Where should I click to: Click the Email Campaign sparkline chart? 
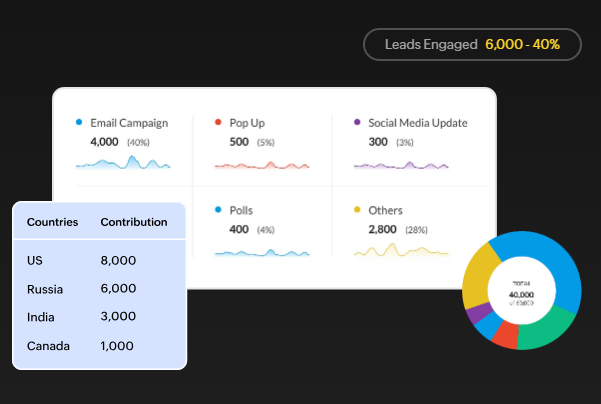(x=123, y=162)
